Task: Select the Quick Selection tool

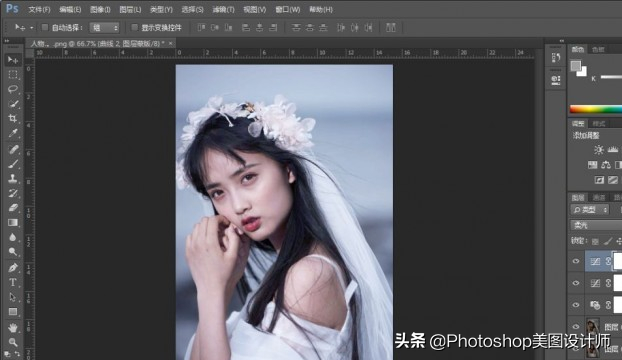Action: 13,104
